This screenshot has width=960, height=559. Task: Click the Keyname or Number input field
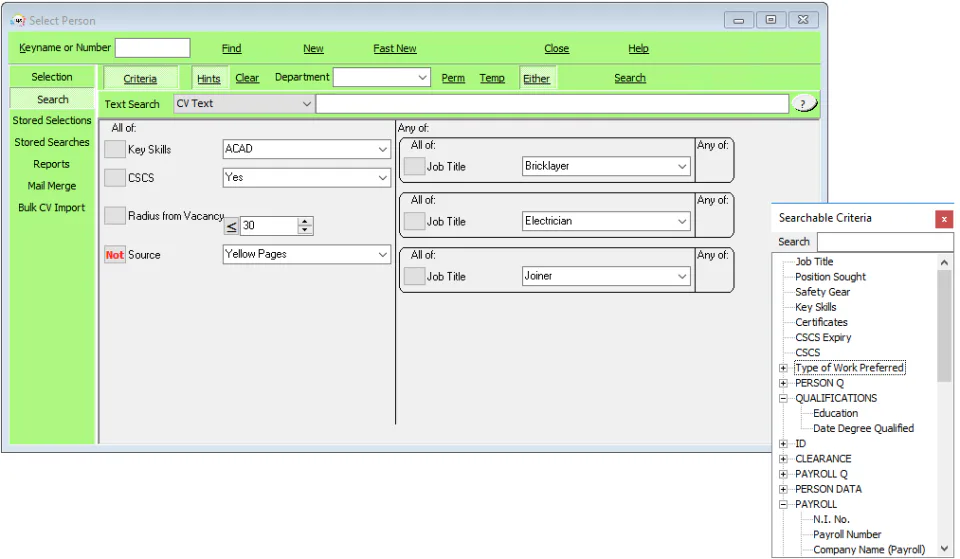(x=152, y=48)
